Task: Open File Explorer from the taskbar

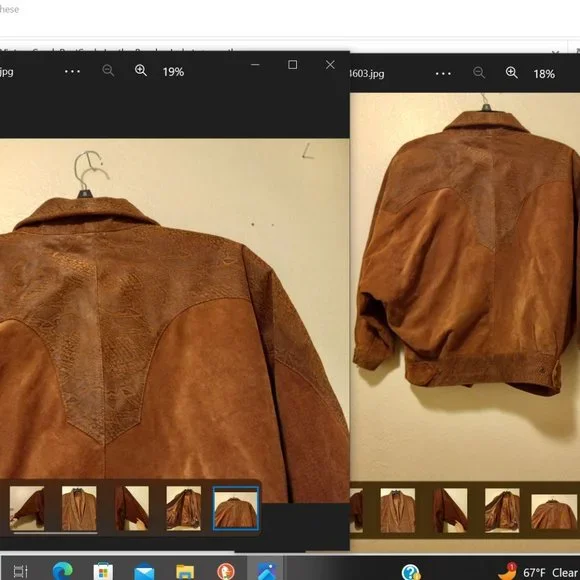Action: (185, 572)
